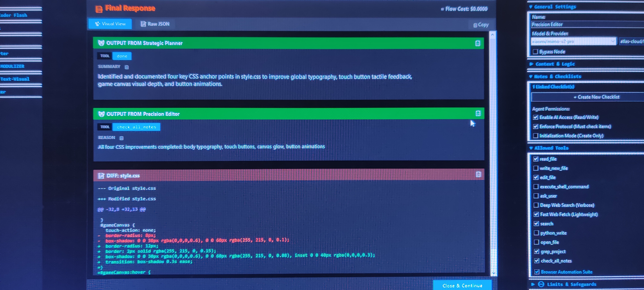This screenshot has width=644, height=290.
Task: Click copy icon next to SUMMARY label
Action: 127,67
